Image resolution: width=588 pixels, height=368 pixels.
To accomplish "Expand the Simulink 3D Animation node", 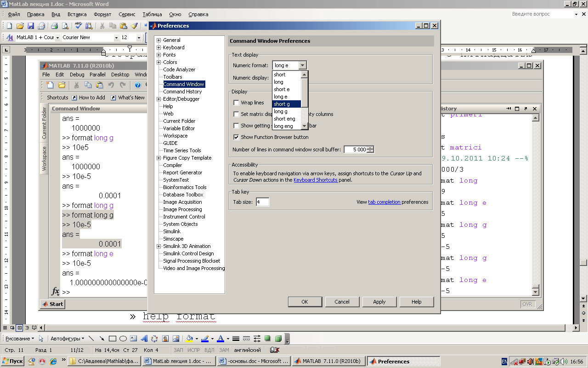I will point(159,246).
